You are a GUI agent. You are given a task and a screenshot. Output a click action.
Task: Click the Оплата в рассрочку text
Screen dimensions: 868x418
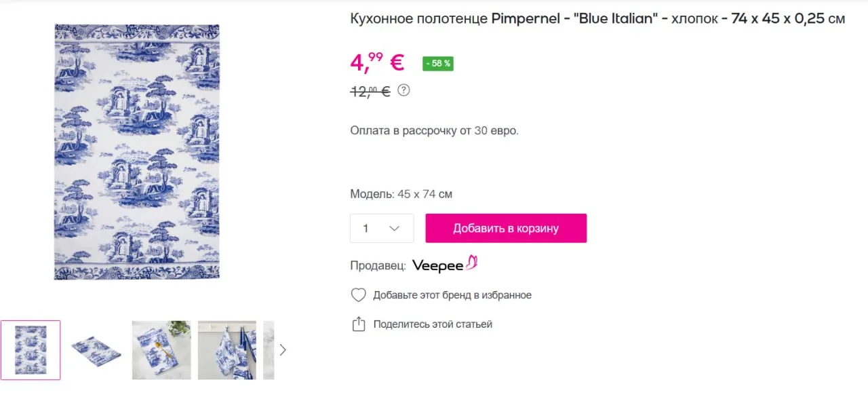click(434, 130)
